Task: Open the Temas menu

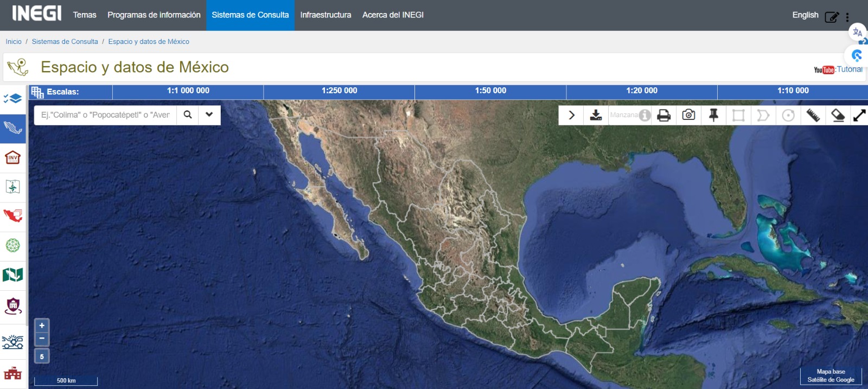Action: coord(85,15)
